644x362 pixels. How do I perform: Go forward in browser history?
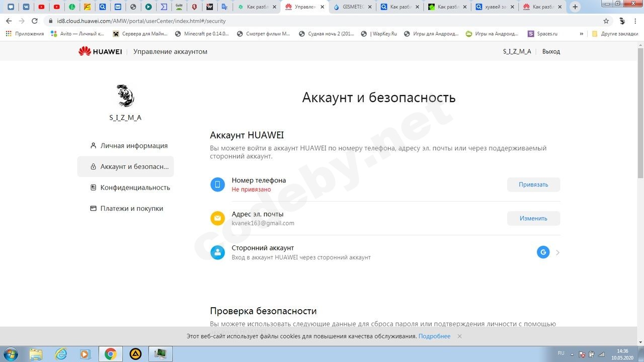(22, 21)
